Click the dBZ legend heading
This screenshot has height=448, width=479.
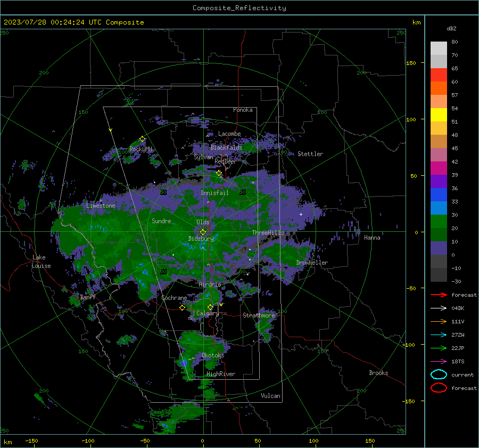point(451,28)
